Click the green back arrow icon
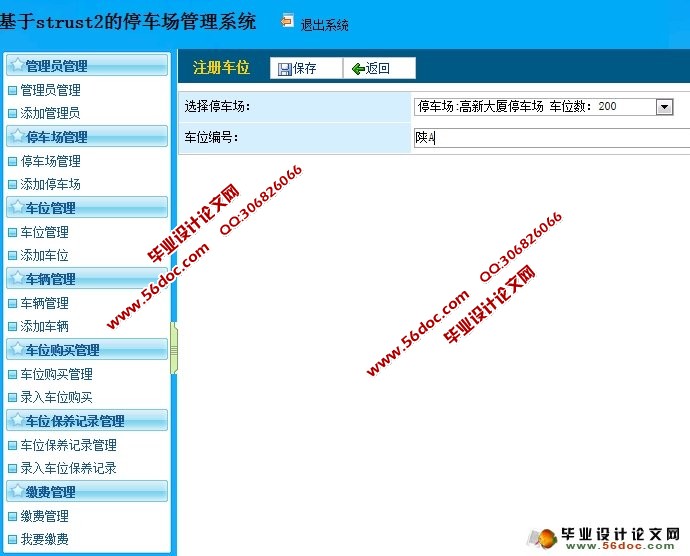 [358, 69]
